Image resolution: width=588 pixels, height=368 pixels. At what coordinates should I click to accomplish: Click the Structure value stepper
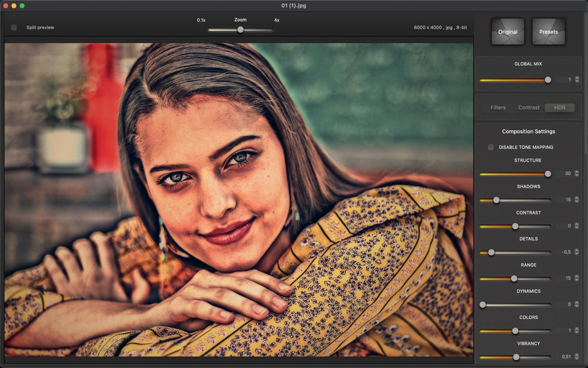tap(577, 173)
